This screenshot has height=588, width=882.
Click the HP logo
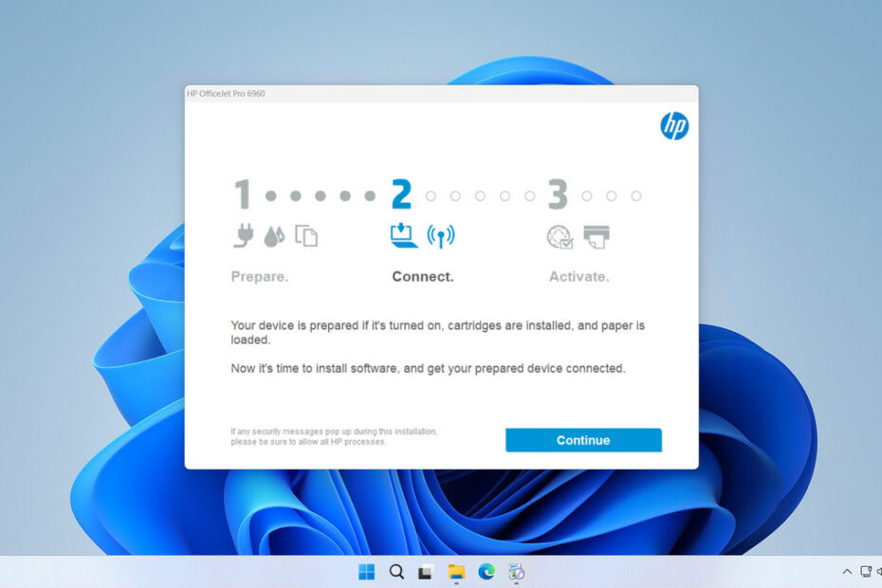click(x=675, y=126)
